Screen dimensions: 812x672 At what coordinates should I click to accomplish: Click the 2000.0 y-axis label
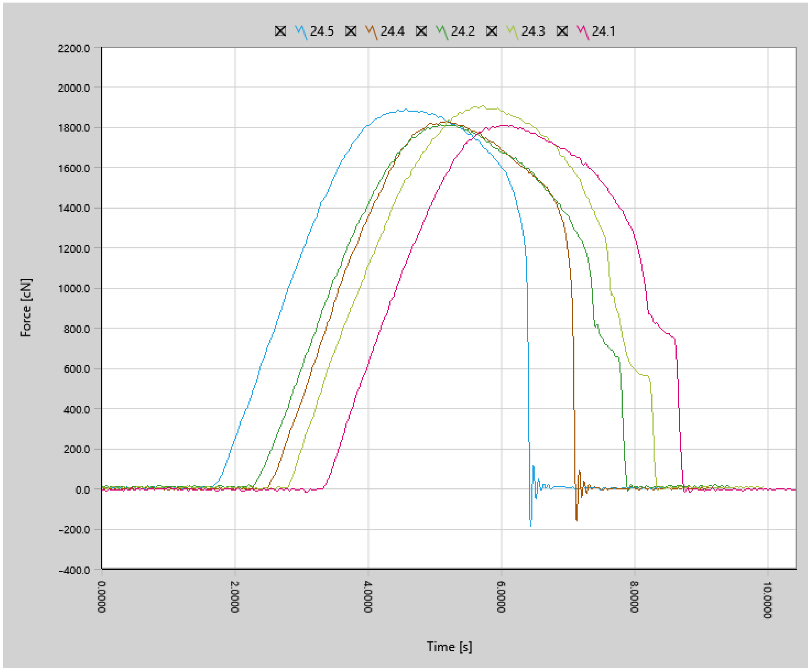tap(74, 88)
